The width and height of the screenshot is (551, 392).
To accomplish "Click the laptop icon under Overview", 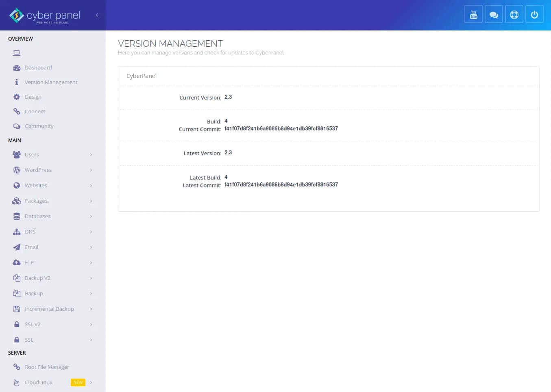I will [17, 53].
